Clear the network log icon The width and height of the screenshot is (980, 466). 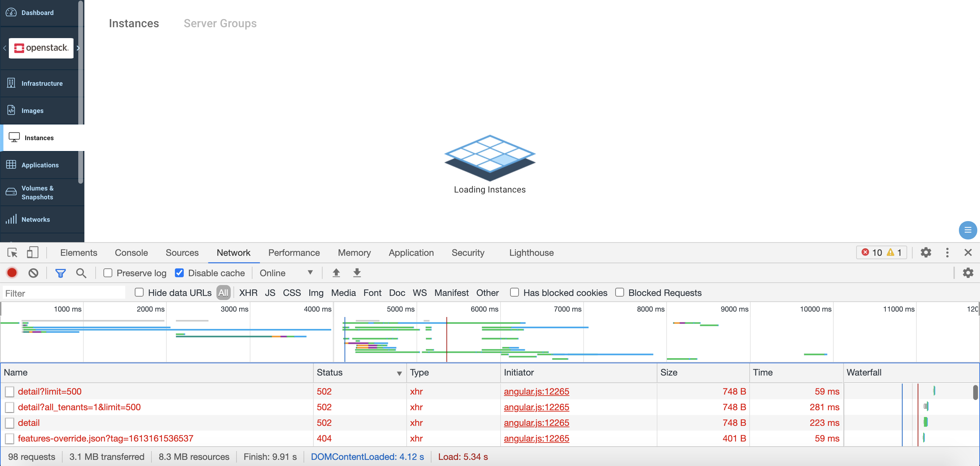33,273
